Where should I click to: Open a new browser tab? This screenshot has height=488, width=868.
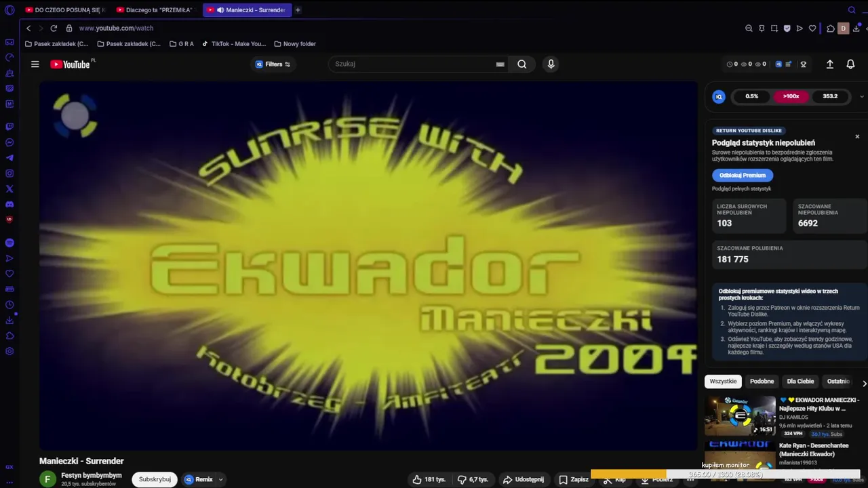[x=298, y=10]
